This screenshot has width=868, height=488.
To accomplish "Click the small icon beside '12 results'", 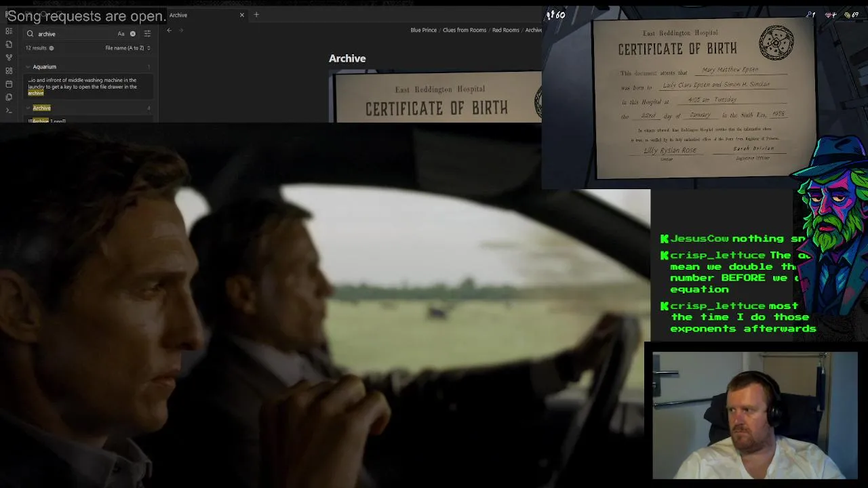I will 52,48.
